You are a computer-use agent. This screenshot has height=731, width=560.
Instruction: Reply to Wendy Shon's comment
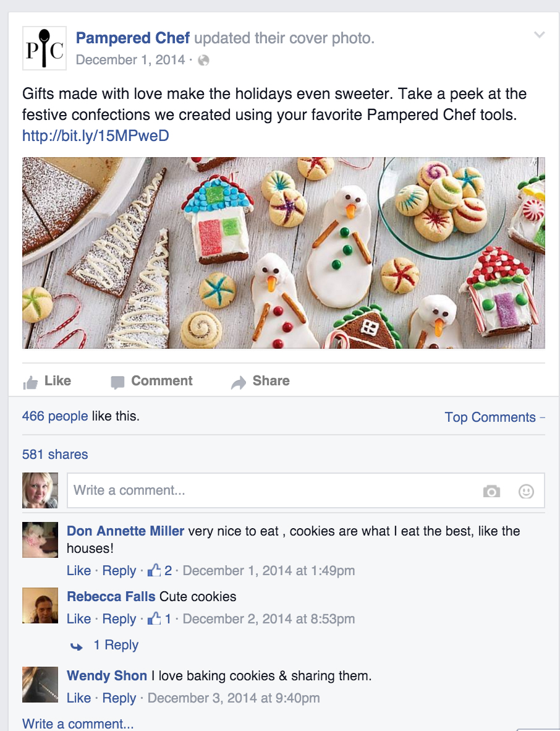119,698
